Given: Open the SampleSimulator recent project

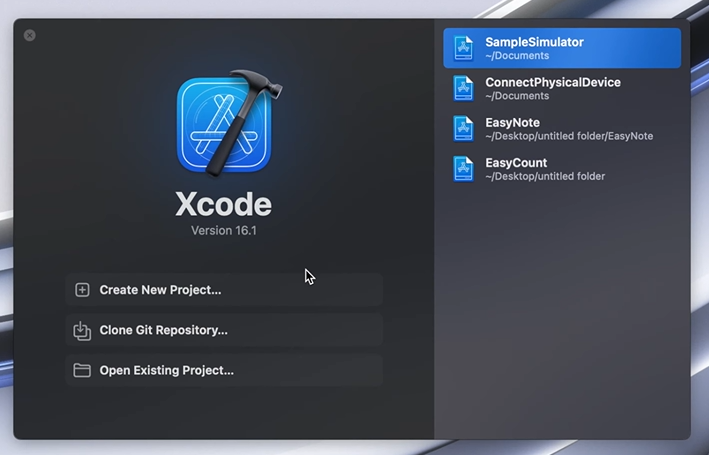Looking at the screenshot, I should point(562,48).
